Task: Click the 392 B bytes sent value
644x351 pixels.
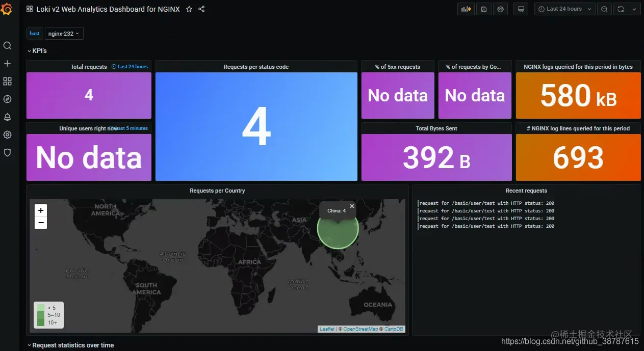Action: click(436, 157)
